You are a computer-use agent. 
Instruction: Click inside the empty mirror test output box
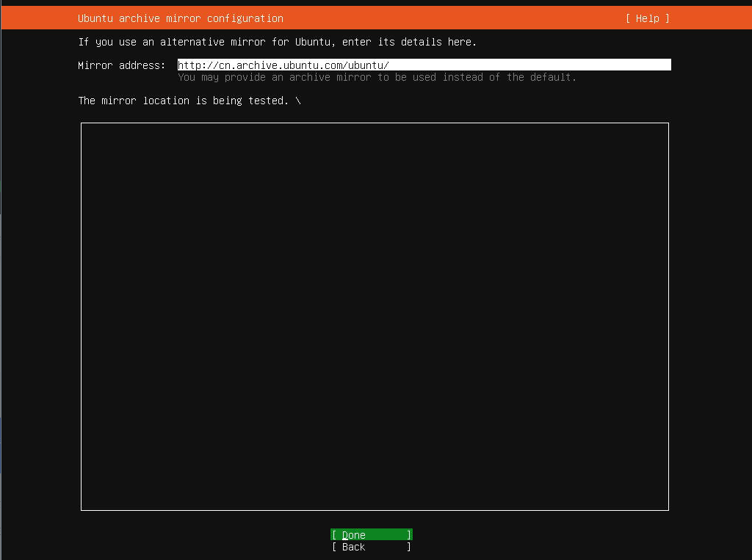(375, 316)
